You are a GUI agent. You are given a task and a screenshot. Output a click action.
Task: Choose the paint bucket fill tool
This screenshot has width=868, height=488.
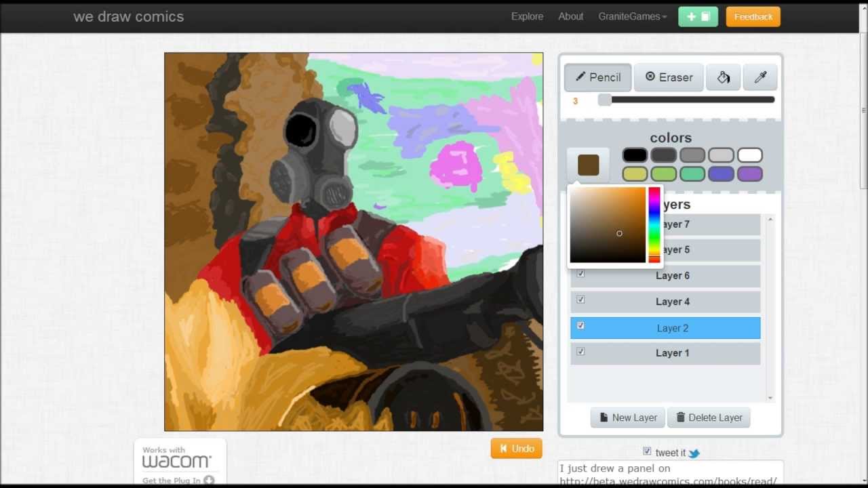[x=724, y=77]
